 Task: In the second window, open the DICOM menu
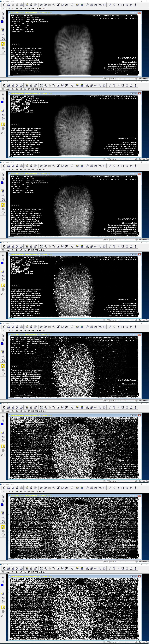[x=8, y=89]
